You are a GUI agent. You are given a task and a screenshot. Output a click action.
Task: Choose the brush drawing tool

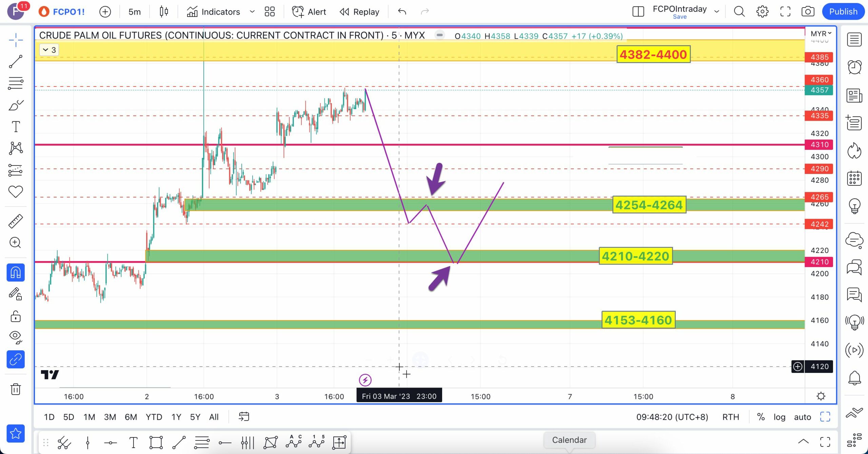click(16, 105)
